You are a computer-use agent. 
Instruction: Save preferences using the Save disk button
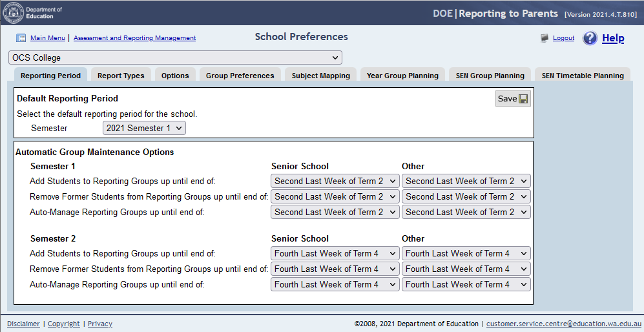(x=512, y=99)
